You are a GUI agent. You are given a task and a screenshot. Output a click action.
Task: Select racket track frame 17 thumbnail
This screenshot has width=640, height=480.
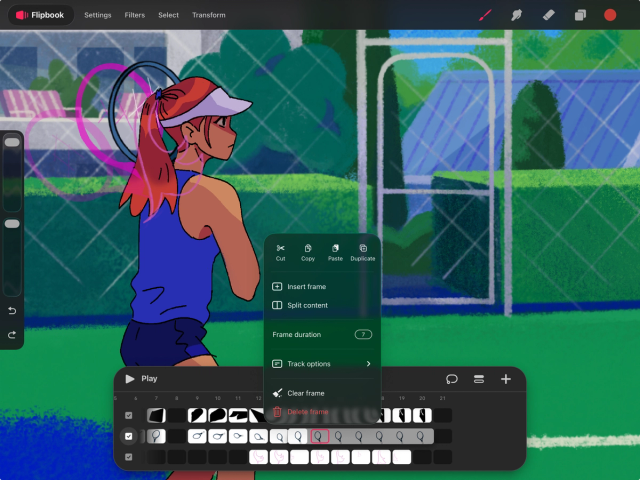click(x=359, y=436)
